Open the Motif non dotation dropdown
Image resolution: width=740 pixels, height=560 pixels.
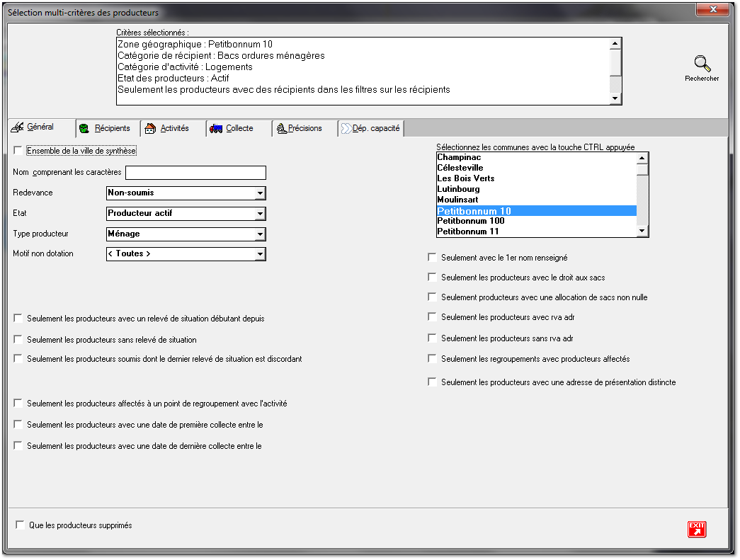tap(260, 254)
